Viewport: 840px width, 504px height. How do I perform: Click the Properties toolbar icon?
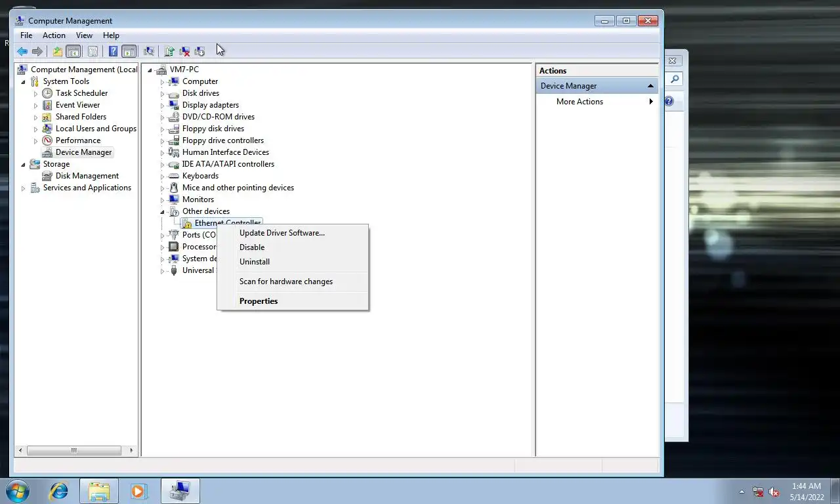(x=93, y=51)
